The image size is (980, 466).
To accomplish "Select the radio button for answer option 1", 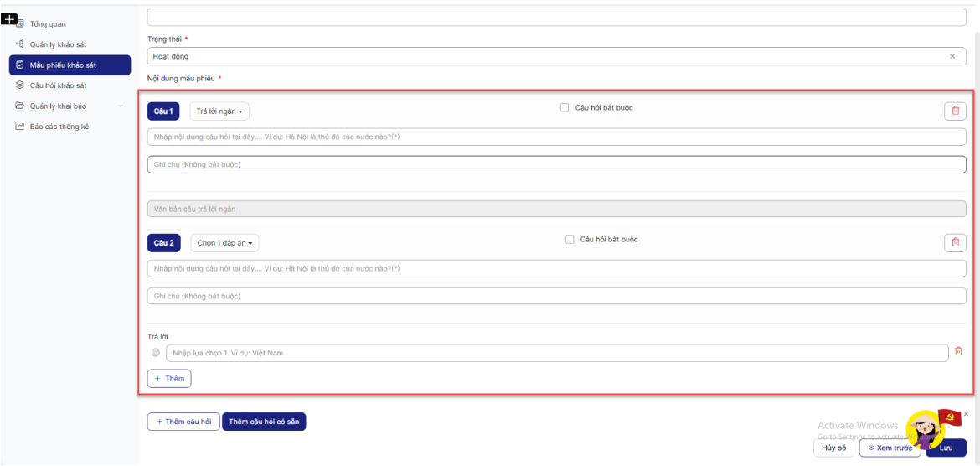I will 155,353.
